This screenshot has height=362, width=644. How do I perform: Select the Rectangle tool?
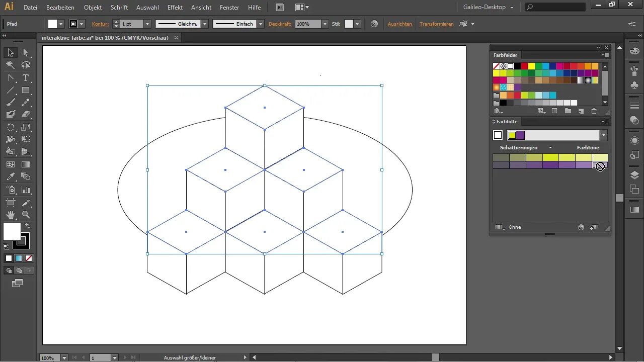point(26,90)
